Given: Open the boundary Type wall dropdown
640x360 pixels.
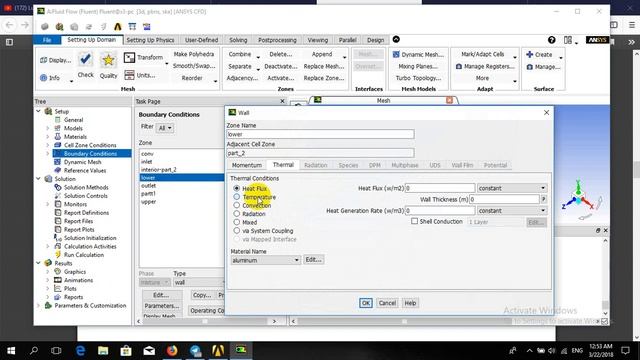Looking at the screenshot, I should pyautogui.click(x=199, y=282).
